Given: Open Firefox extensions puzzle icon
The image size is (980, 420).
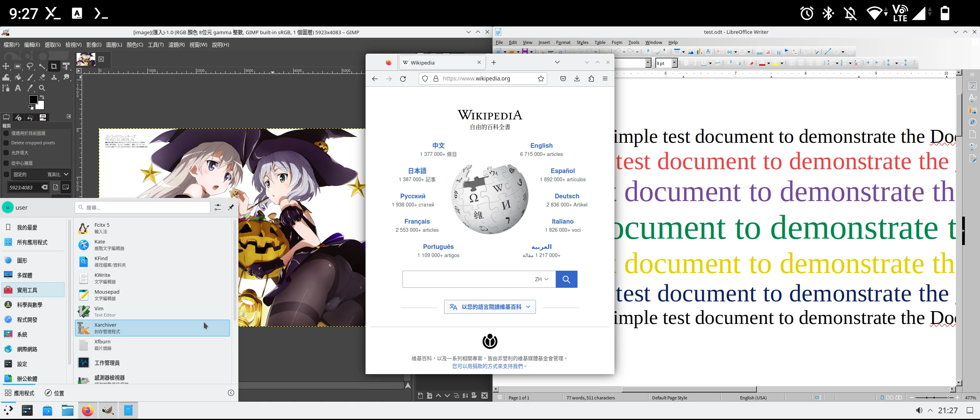Looking at the screenshot, I should [591, 79].
